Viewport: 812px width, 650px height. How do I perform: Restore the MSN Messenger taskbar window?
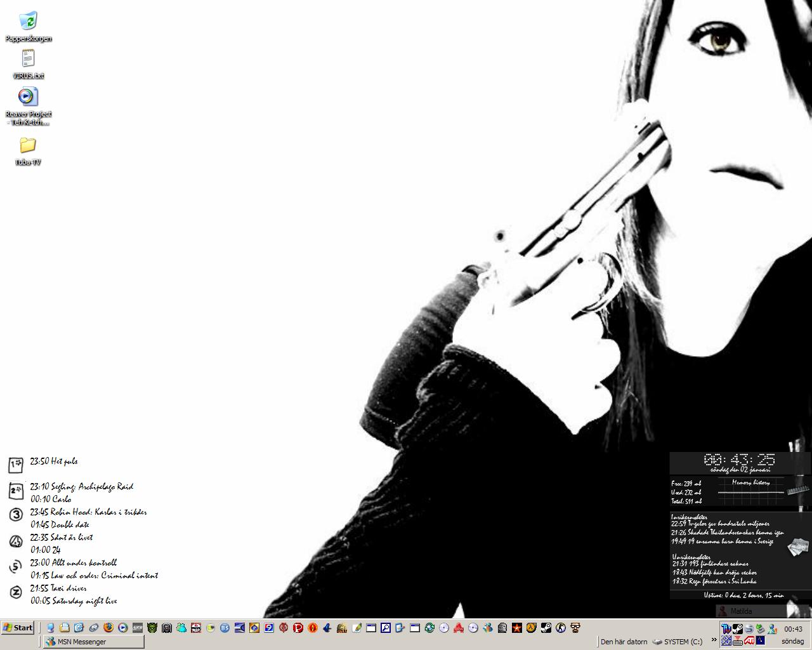coord(94,642)
